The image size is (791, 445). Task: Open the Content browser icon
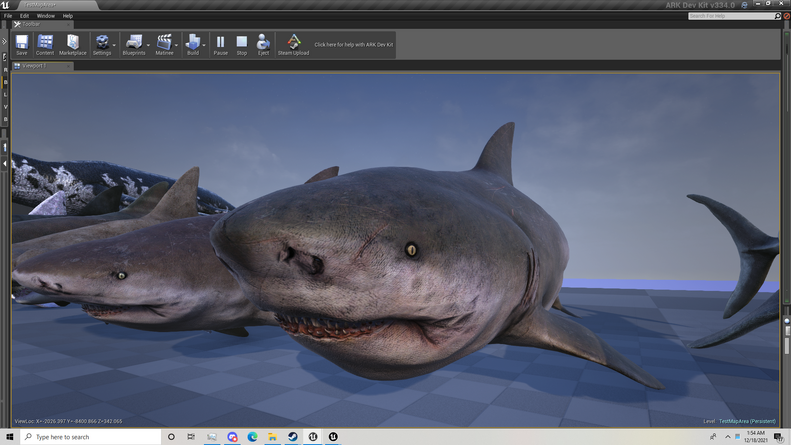click(45, 44)
